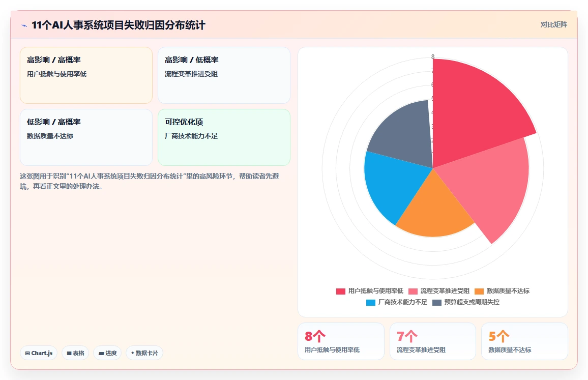Viewport: 588px width, 380px height.
Task: Click the axis label 8 atop the chart
Action: pyautogui.click(x=433, y=56)
